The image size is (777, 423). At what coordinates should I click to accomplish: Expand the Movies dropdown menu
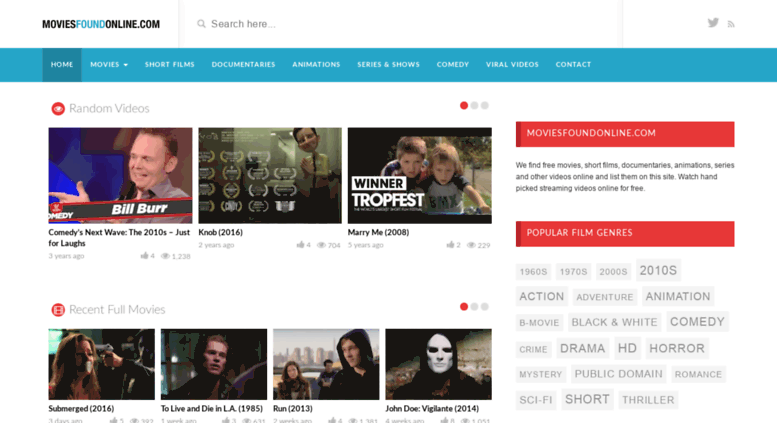(109, 65)
